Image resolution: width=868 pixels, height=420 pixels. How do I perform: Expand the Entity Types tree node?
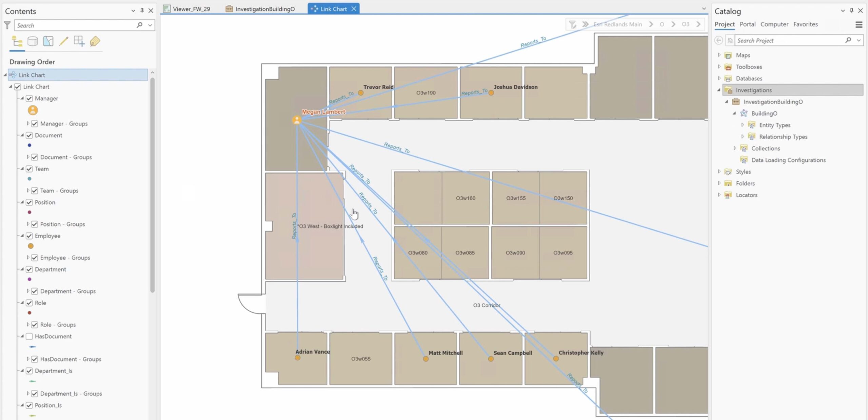coord(743,125)
